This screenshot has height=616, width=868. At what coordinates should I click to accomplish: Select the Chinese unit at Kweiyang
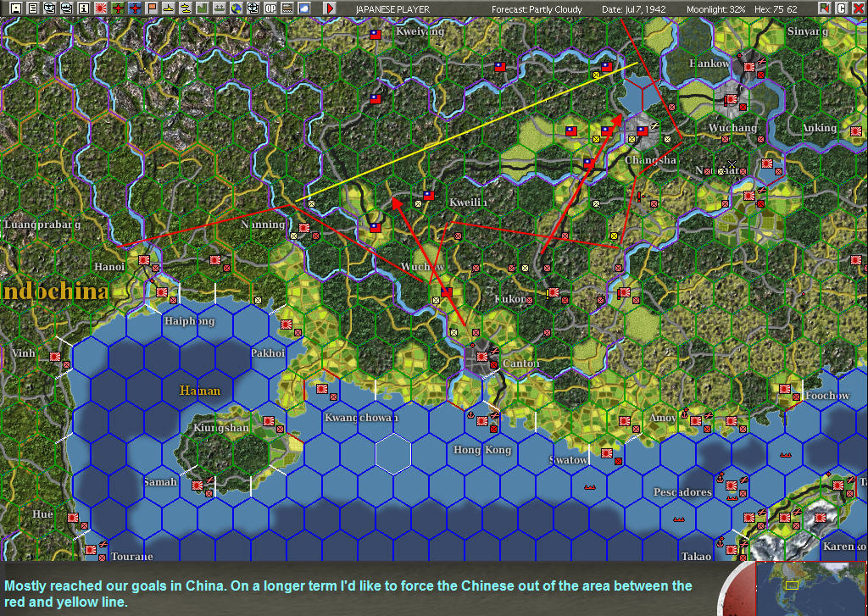coord(376,34)
